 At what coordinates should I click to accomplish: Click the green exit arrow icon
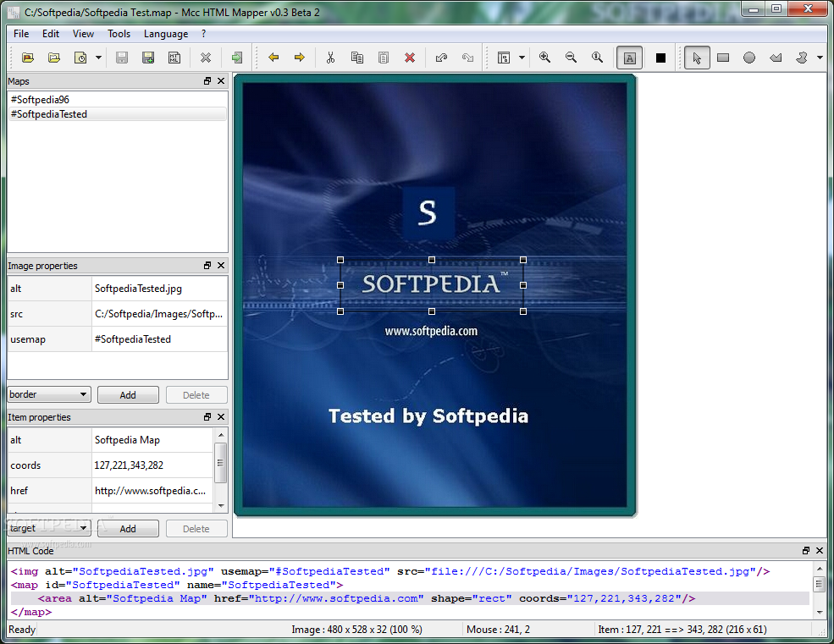click(x=237, y=58)
